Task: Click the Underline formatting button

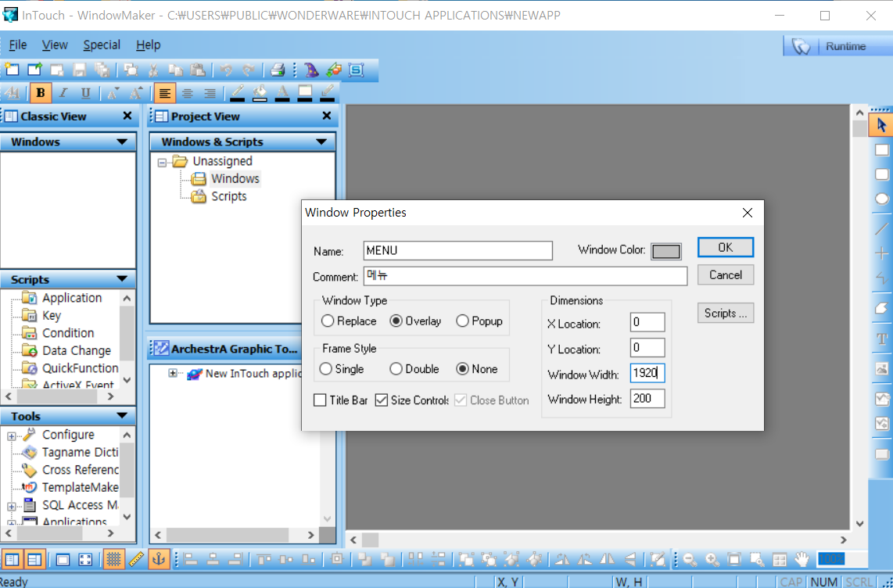Action: click(85, 93)
